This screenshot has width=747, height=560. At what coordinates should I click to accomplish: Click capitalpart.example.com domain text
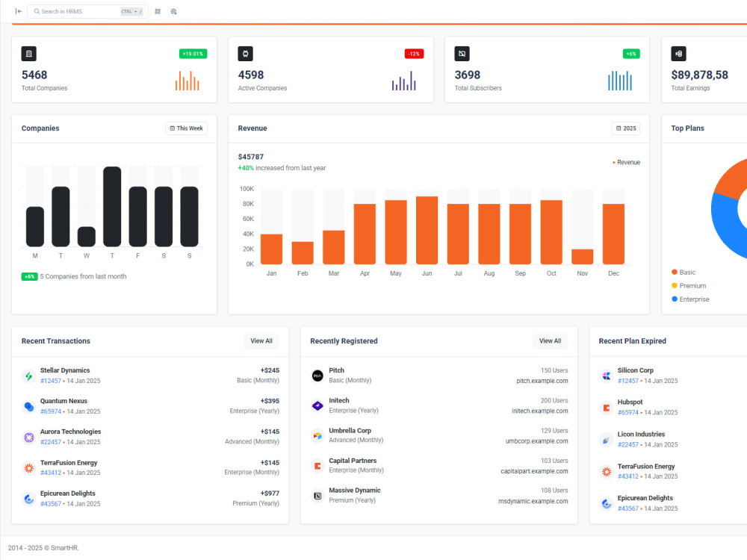(534, 471)
